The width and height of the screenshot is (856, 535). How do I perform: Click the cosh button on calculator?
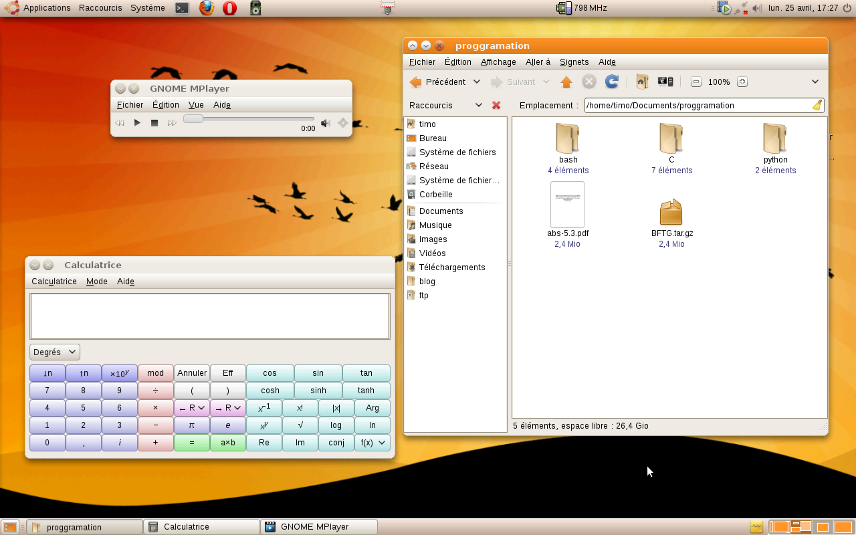(x=270, y=390)
